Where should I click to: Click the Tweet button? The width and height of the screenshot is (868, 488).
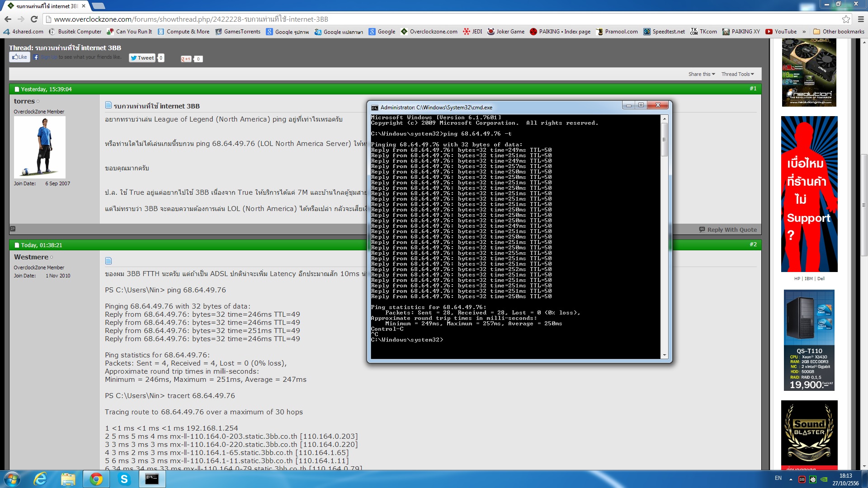click(142, 58)
